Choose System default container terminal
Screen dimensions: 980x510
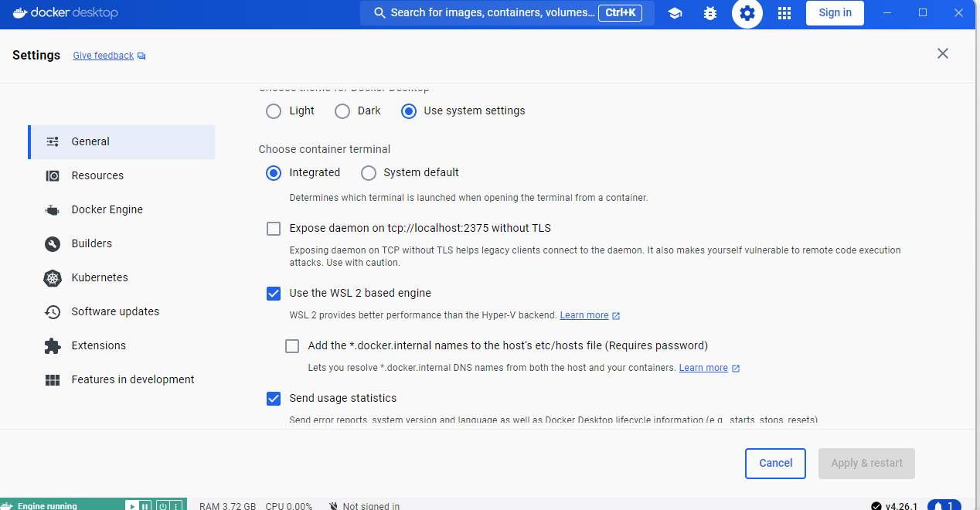pos(369,173)
